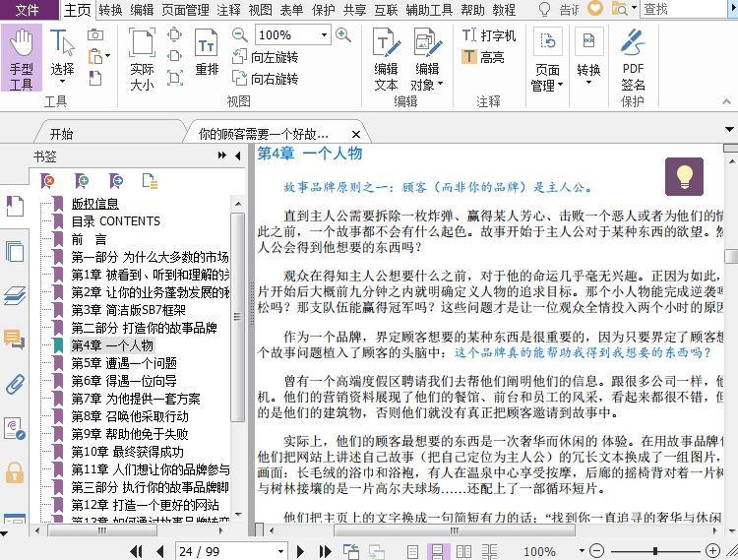Image resolution: width=738 pixels, height=560 pixels.
Task: Click the Highlight tool icon
Action: (x=470, y=57)
